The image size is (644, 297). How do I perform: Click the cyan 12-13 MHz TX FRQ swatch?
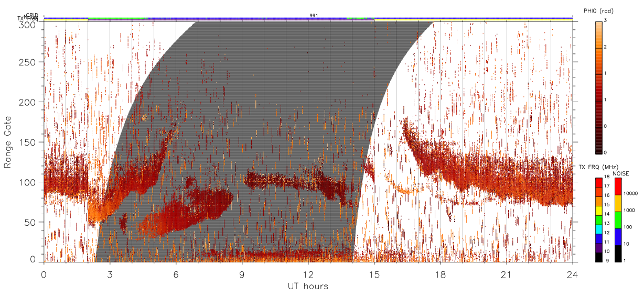[598, 229]
